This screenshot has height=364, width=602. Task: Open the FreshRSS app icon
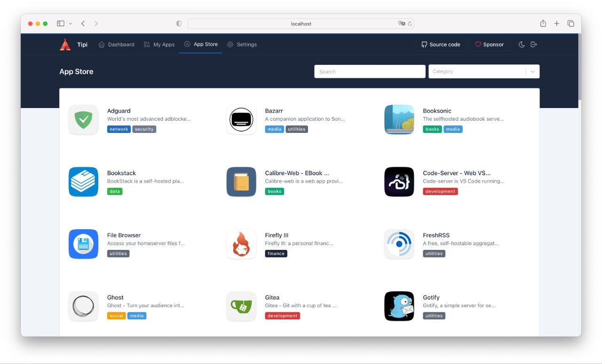[x=399, y=244]
